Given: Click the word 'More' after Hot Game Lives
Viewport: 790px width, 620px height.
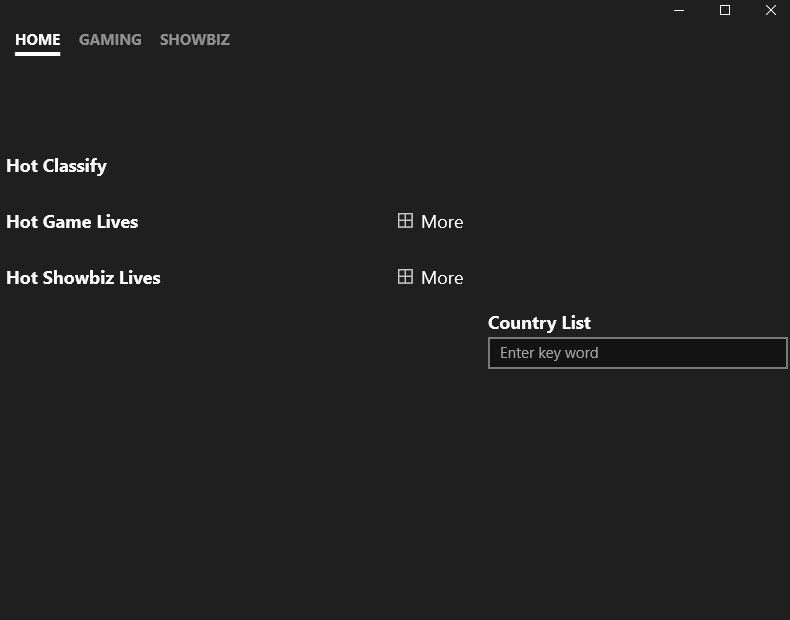Looking at the screenshot, I should click(x=442, y=222).
